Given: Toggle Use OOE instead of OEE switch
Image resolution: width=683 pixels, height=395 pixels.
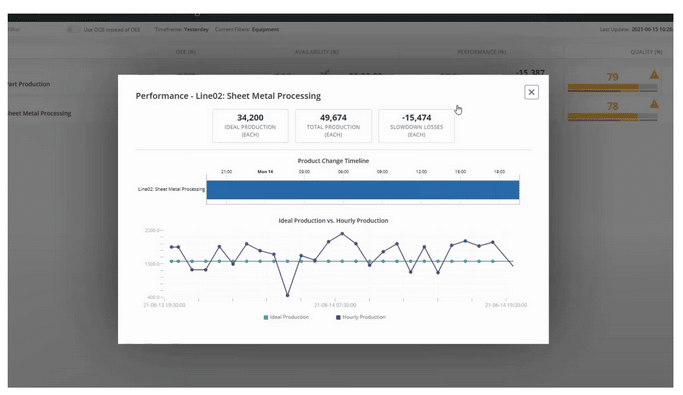Looking at the screenshot, I should (72, 30).
